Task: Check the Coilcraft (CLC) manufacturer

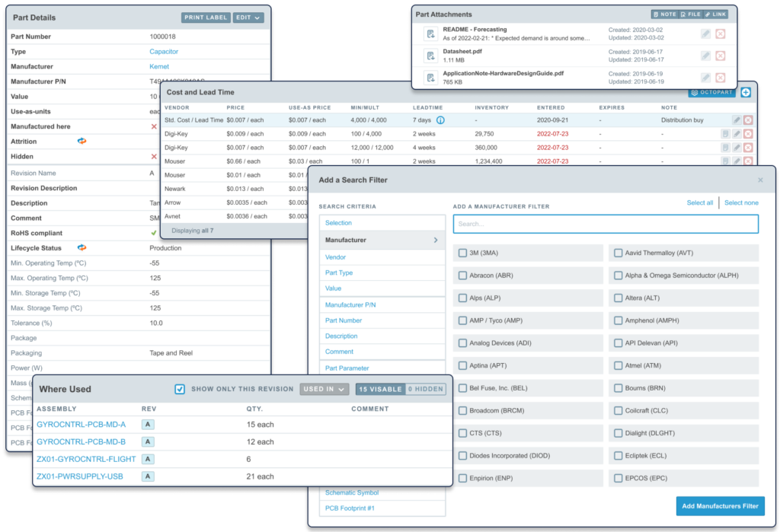Action: (618, 411)
